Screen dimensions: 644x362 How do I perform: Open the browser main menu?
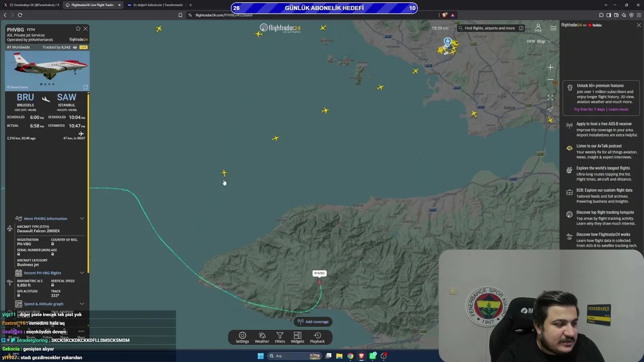pyautogui.click(x=639, y=15)
